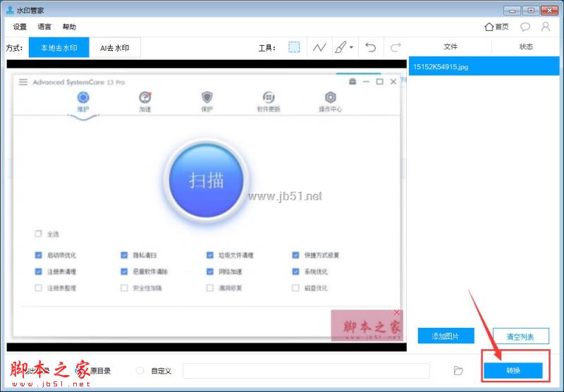564x392 pixels.
Task: Select the rectangle selection tool
Action: (x=294, y=47)
